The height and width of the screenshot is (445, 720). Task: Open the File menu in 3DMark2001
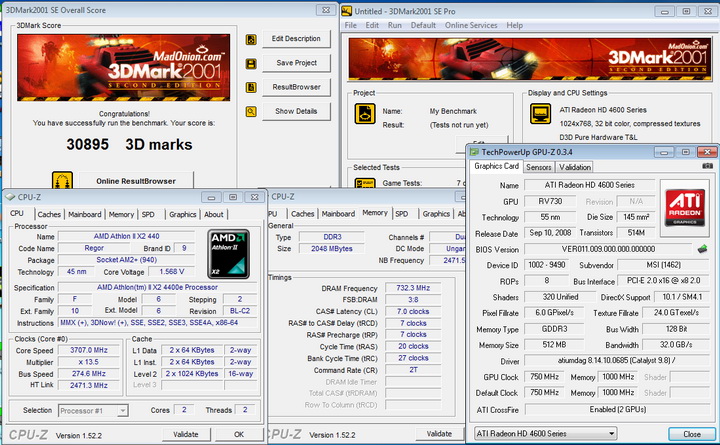pos(350,25)
